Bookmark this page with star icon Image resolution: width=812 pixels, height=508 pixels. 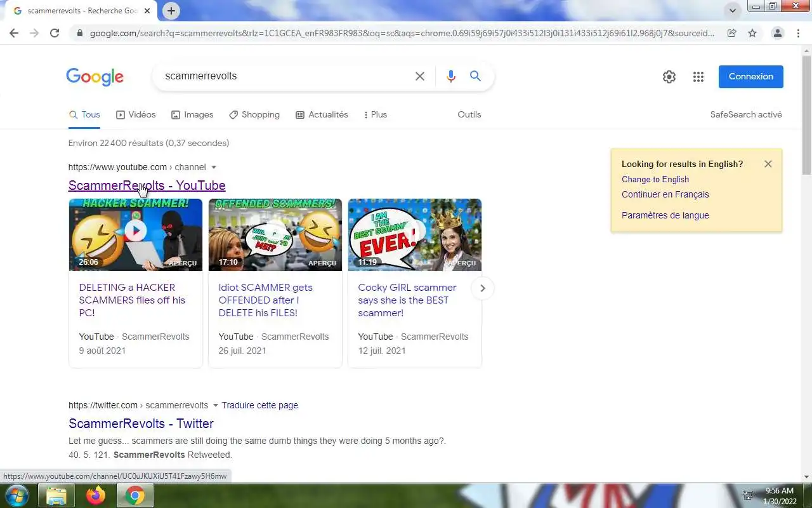click(752, 33)
